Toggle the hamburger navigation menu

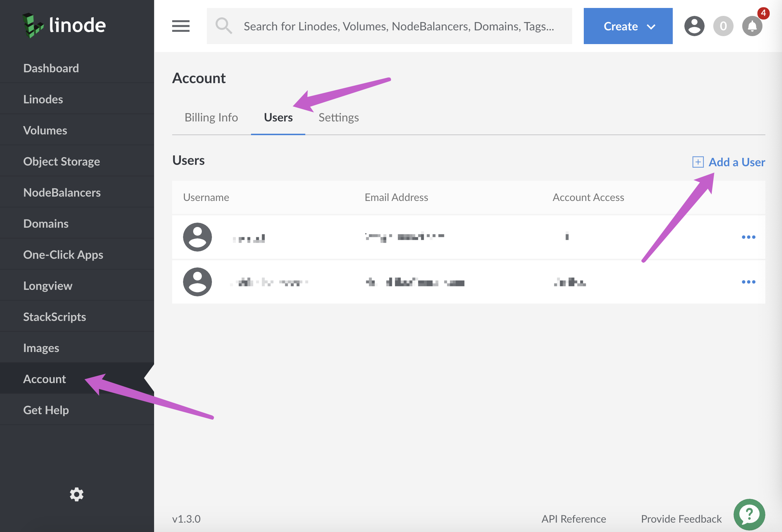(x=181, y=26)
